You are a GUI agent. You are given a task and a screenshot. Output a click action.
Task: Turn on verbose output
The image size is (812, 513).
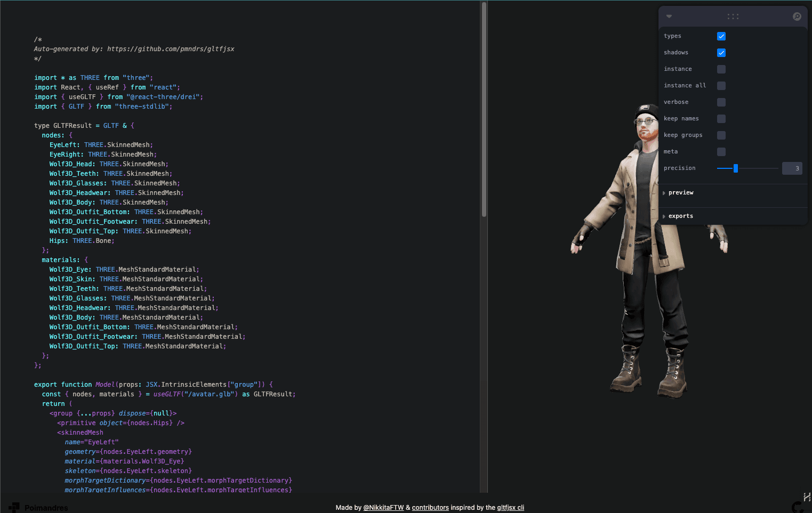(721, 102)
